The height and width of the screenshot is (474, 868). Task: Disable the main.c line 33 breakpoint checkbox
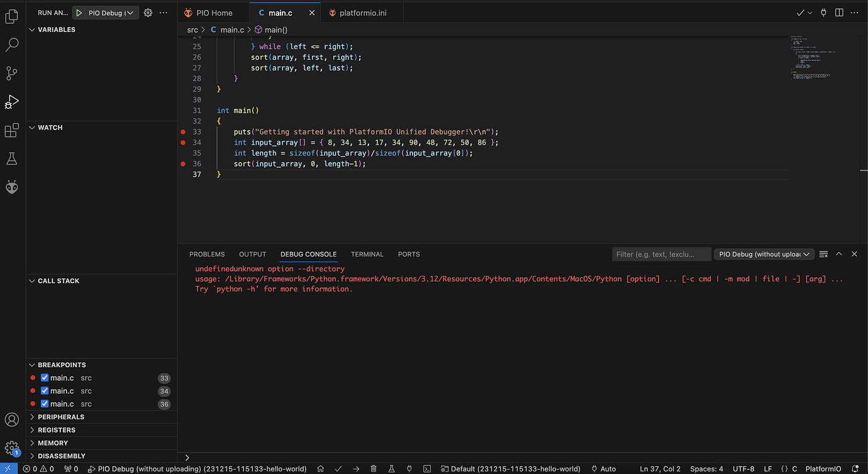point(45,378)
